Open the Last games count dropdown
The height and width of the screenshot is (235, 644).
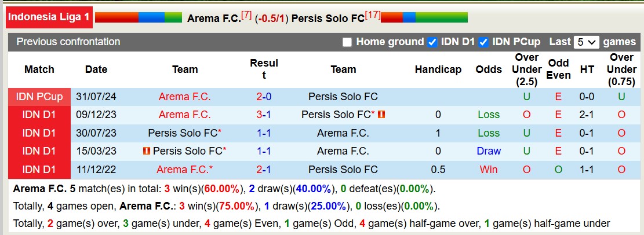point(586,42)
